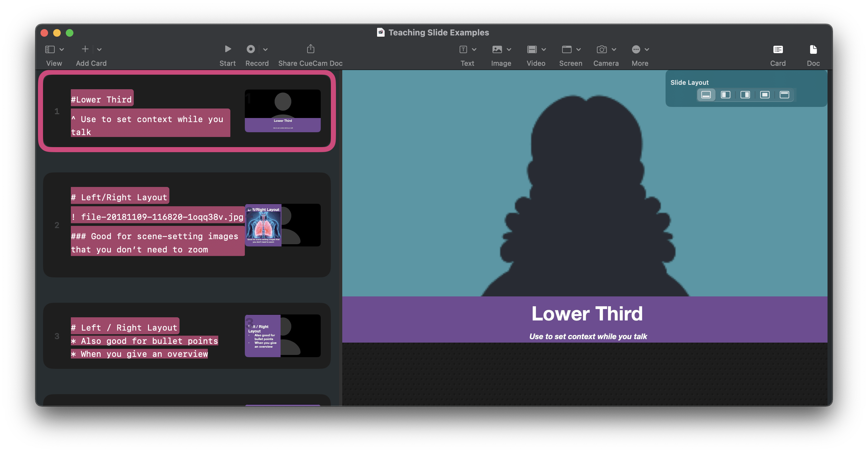The width and height of the screenshot is (868, 453).
Task: Click the 'Share CueCam Doc' label
Action: [x=310, y=63]
